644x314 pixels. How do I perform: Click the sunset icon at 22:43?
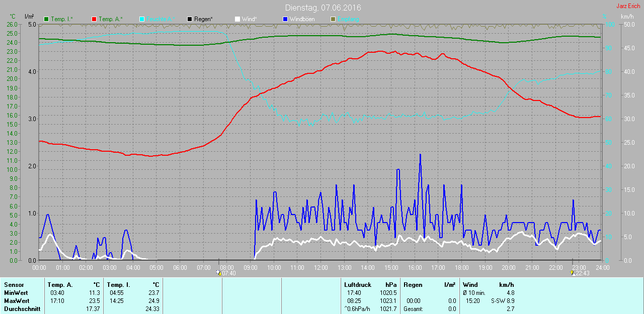coord(572,273)
